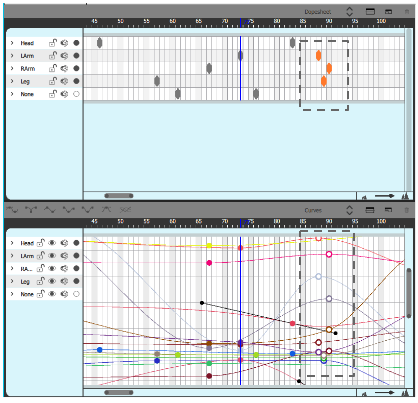This screenshot has width=418, height=403.
Task: Hide Head curves with the eye icon
Action: (52, 243)
